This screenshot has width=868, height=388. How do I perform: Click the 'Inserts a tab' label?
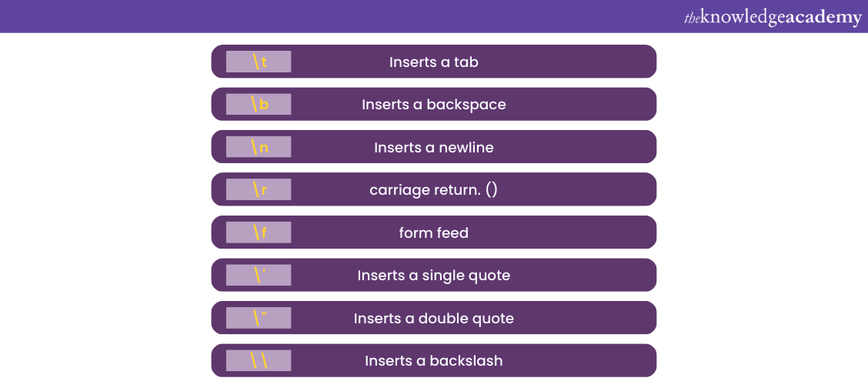click(x=433, y=62)
